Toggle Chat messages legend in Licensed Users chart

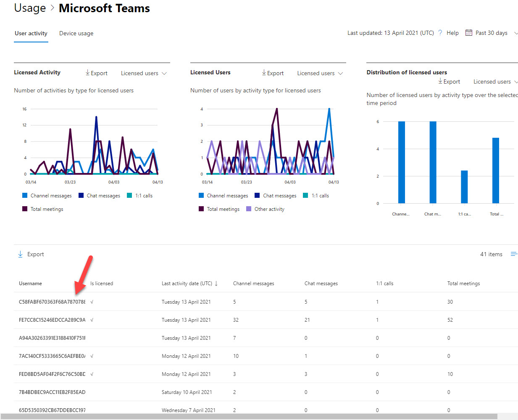[x=276, y=196]
